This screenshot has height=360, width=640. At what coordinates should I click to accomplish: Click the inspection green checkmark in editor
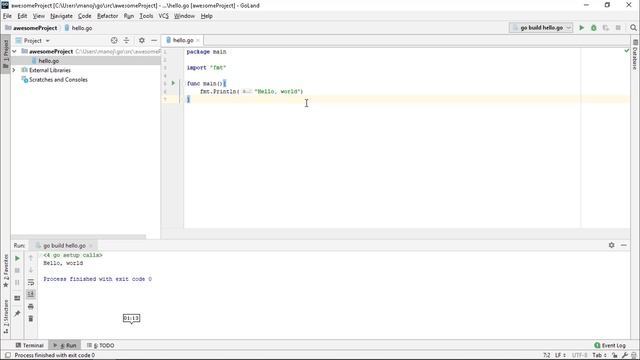[627, 51]
